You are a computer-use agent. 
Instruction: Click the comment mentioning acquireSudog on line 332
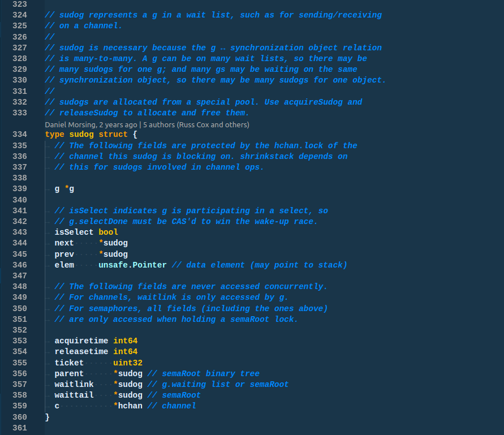pyautogui.click(x=204, y=102)
